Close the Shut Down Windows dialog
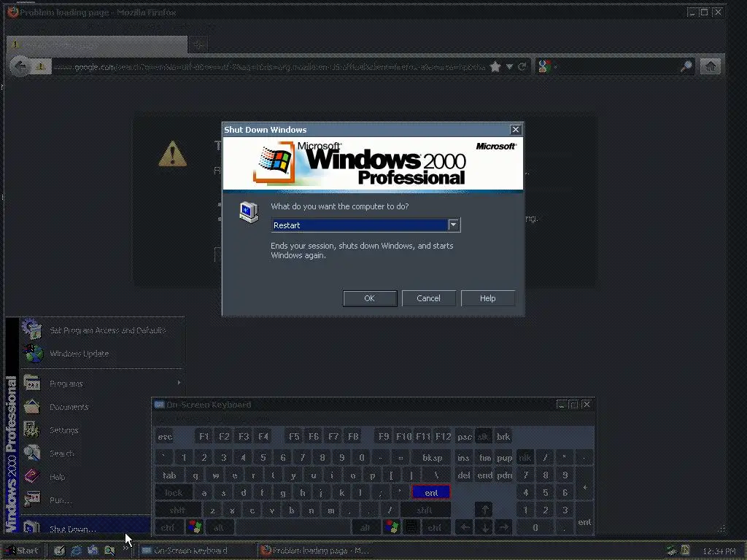This screenshot has width=747, height=560. pos(515,130)
